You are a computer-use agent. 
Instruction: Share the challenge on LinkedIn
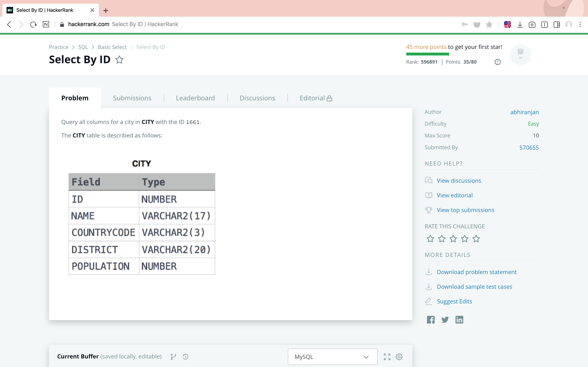tap(459, 320)
